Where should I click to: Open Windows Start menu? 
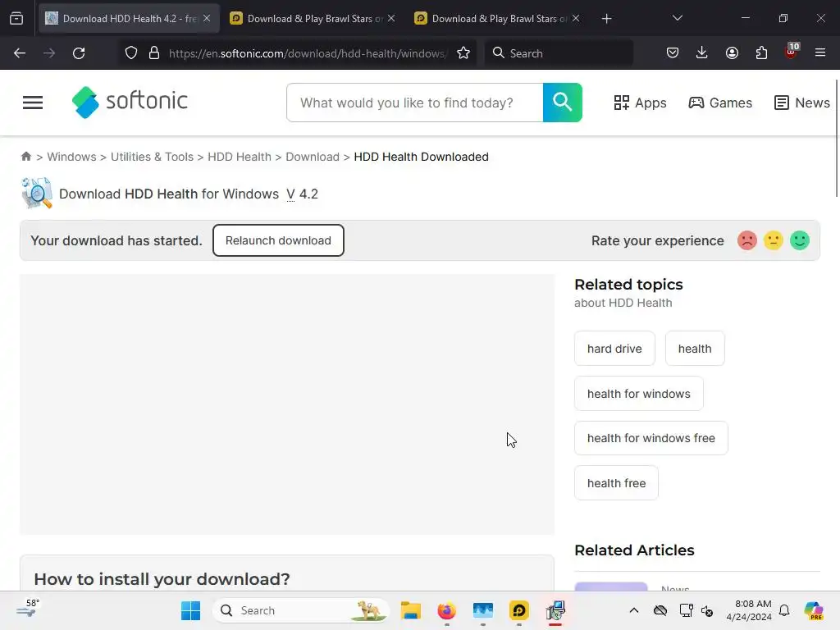click(x=190, y=610)
